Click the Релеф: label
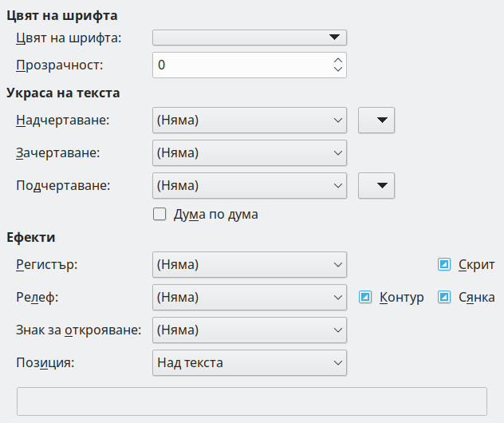Viewport: 504px width, 423px height. (37, 297)
